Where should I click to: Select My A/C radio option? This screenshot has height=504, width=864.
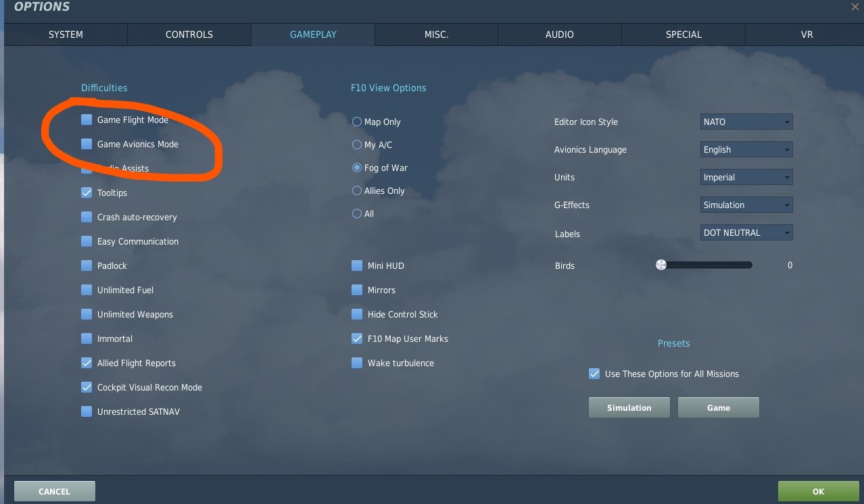[x=357, y=145]
